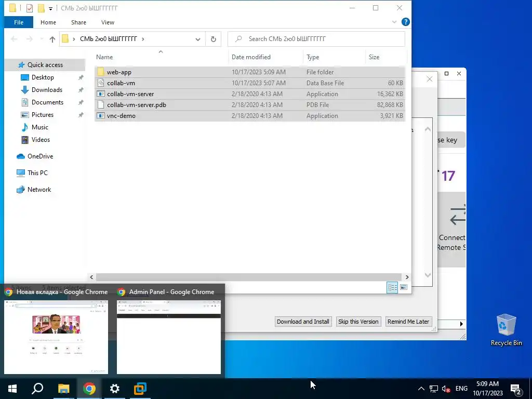Open Downloads in navigation pane
The width and height of the screenshot is (532, 399).
pos(47,90)
